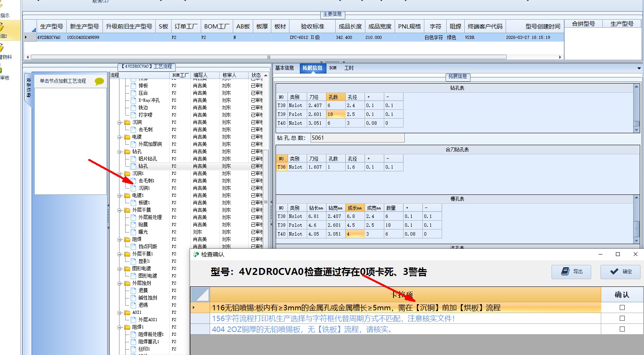Collapse the 电镀1 tree group
This screenshot has width=644, height=355.
tap(120, 196)
